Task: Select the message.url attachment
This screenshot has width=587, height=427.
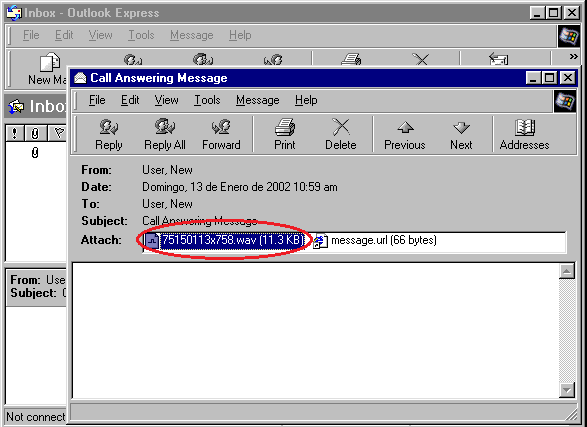Action: pyautogui.click(x=375, y=240)
